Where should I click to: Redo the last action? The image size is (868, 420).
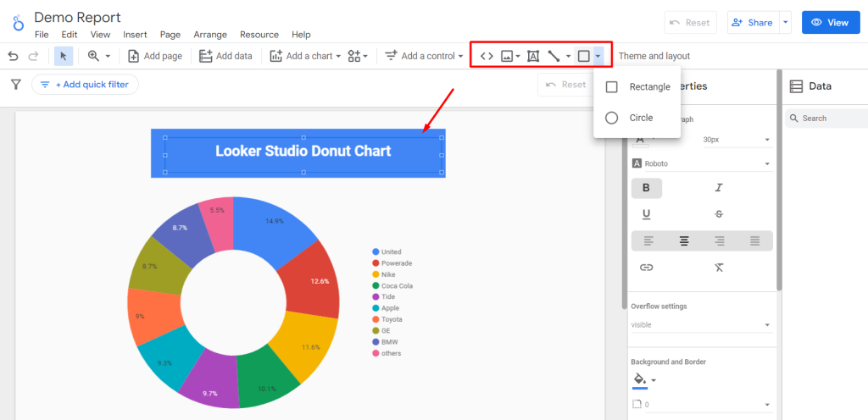pyautogui.click(x=33, y=56)
